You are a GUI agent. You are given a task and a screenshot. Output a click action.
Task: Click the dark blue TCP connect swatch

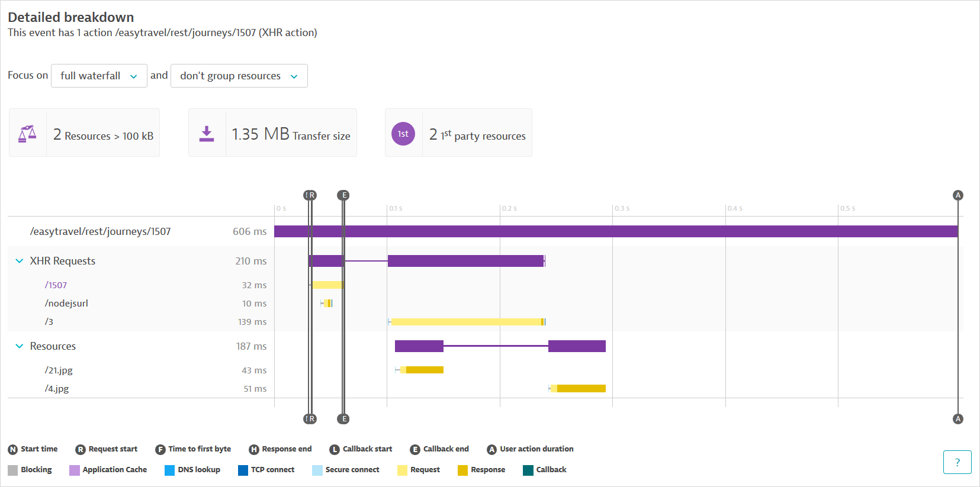(x=243, y=470)
